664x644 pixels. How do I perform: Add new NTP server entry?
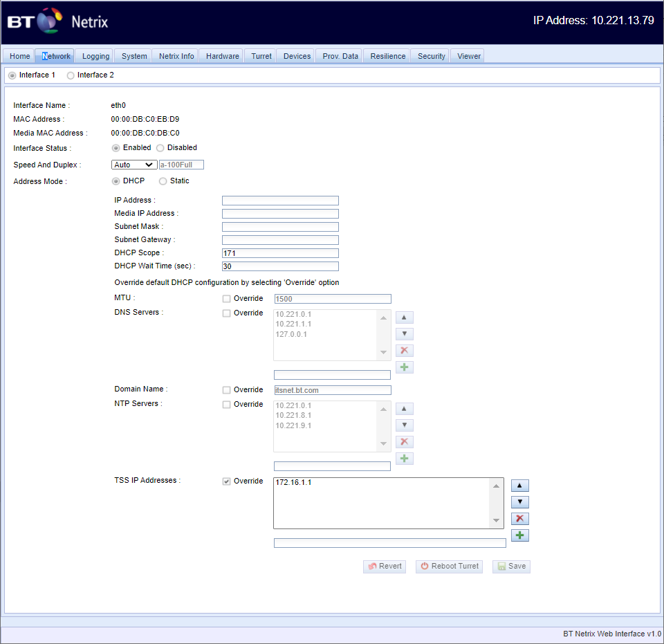[x=405, y=459]
